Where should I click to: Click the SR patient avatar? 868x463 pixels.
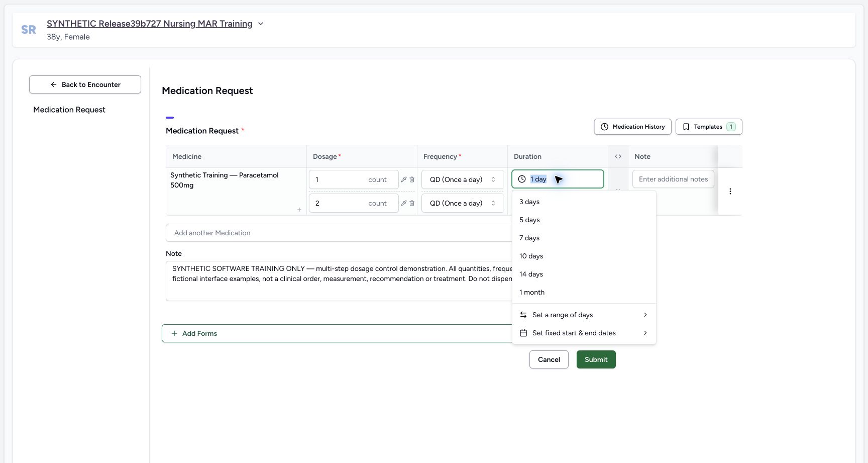pos(29,30)
